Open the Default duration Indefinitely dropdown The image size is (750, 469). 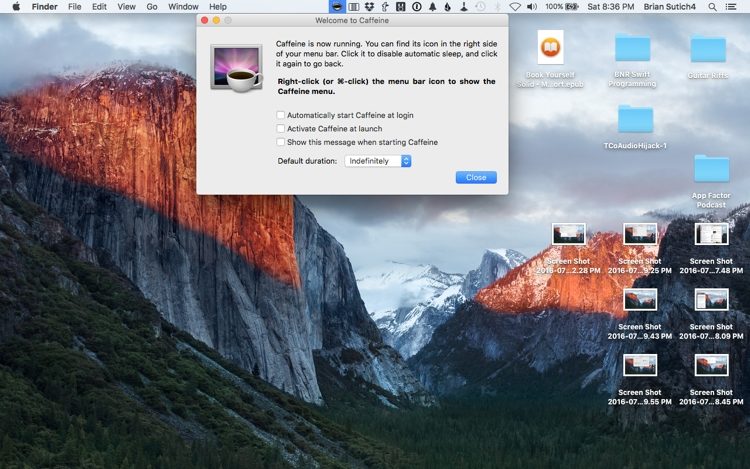(x=378, y=161)
